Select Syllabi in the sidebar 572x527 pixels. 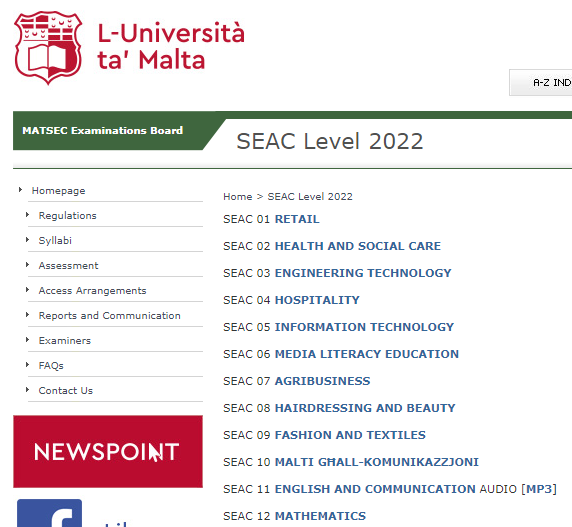tap(55, 240)
